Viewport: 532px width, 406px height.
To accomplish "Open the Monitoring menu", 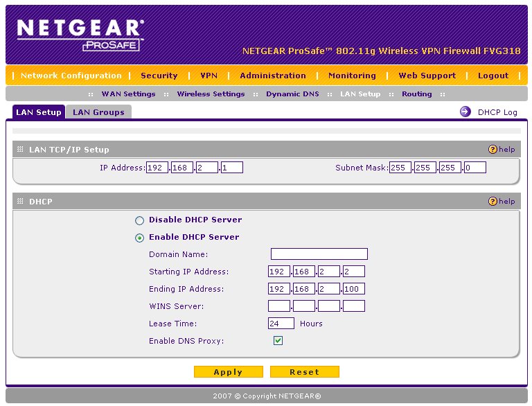I will tap(352, 76).
